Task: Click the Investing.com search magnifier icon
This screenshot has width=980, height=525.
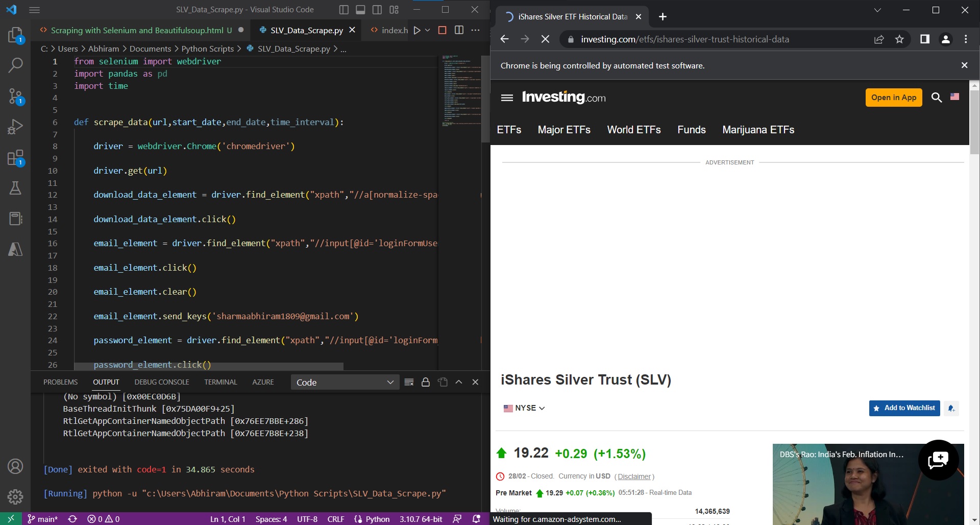Action: pyautogui.click(x=937, y=97)
